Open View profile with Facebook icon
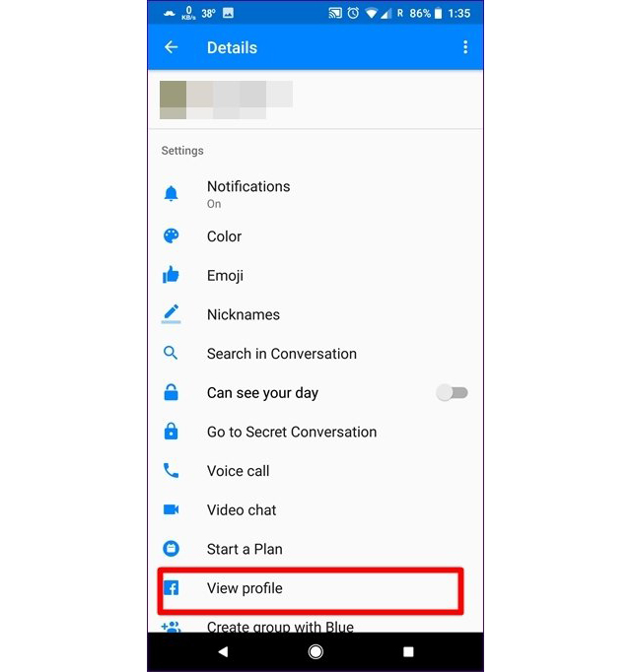 point(311,591)
